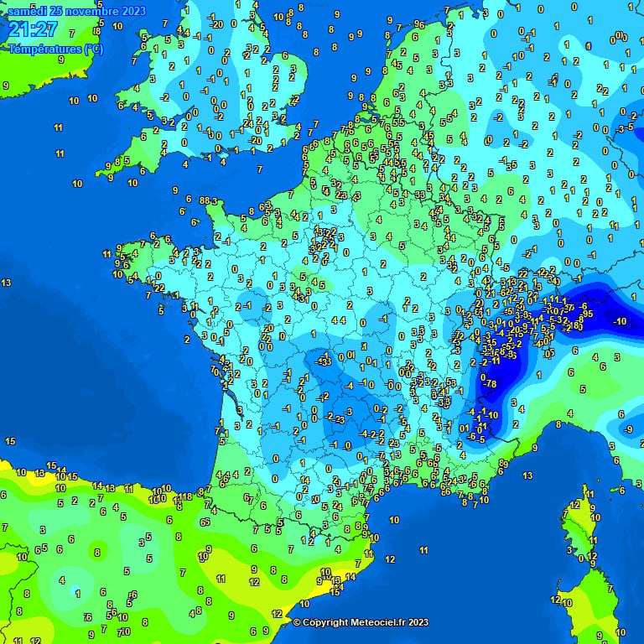
Task: Click the "15" reading on the far-left Atlantic
Action: point(10,441)
